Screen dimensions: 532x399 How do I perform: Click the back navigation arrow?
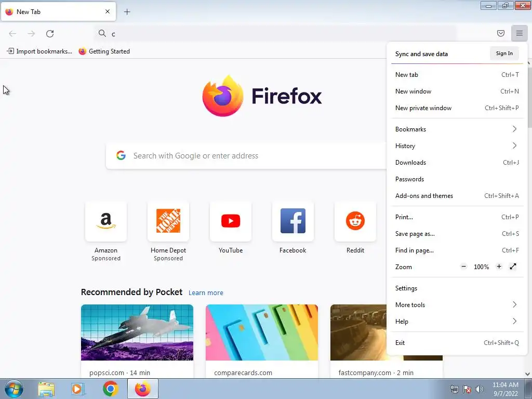click(12, 33)
